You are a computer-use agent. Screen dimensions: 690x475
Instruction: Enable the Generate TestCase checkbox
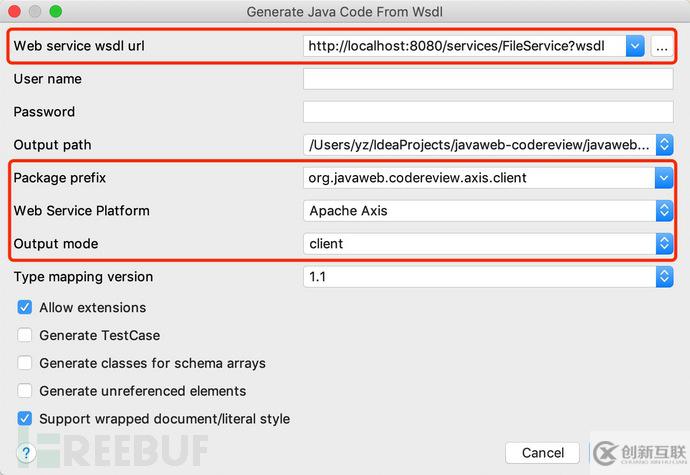25,336
